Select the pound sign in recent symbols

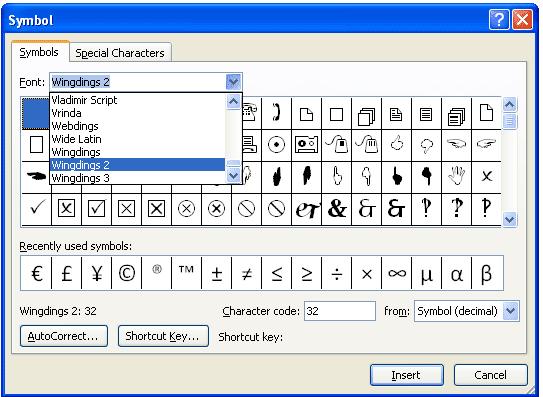tap(66, 273)
